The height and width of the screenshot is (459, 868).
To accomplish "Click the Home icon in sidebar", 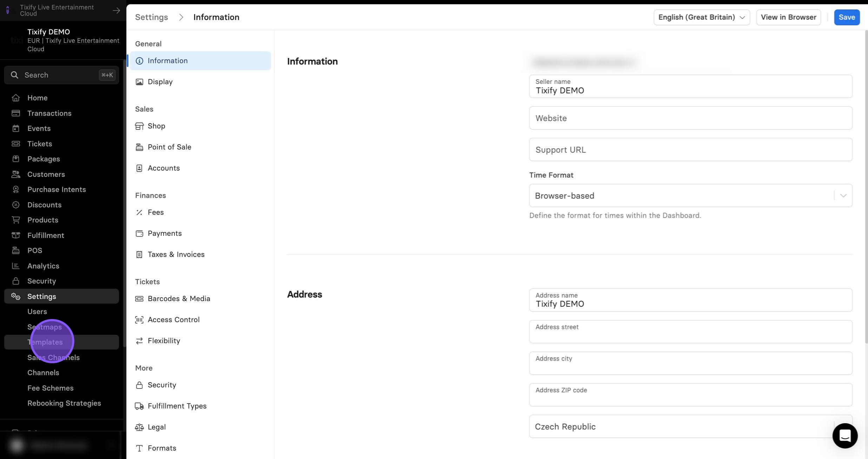I will 15,98.
